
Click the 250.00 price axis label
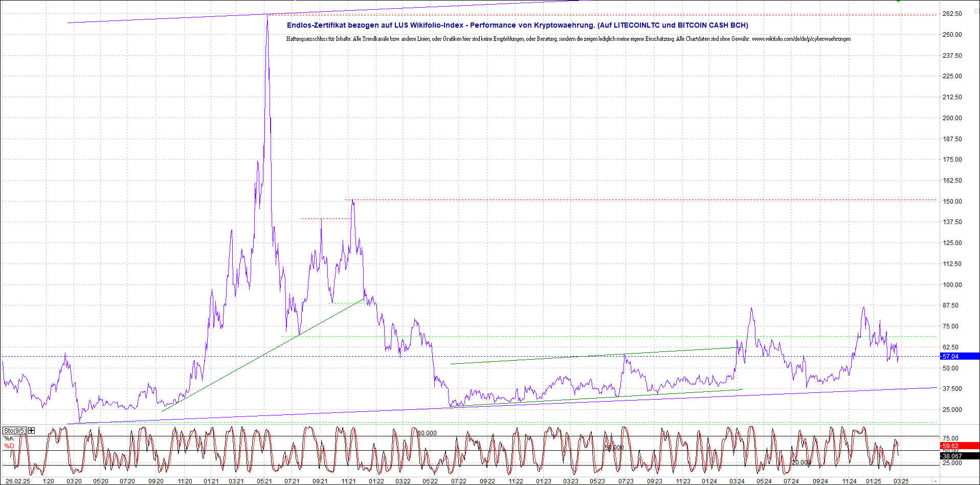click(952, 35)
